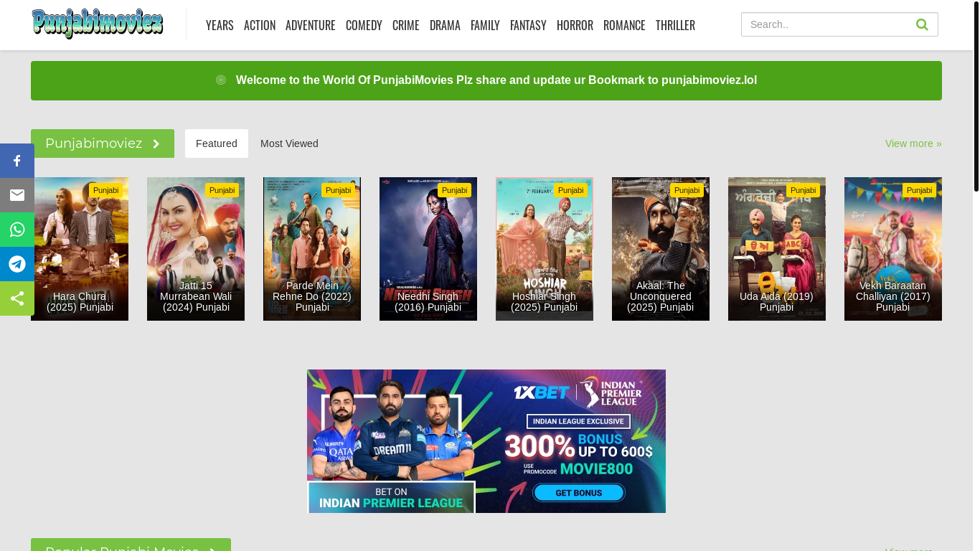Screen dimensions: 980x551
Task: Click the Punjabi tag on Jatti 15 Murrabean Wali
Action: click(x=222, y=190)
